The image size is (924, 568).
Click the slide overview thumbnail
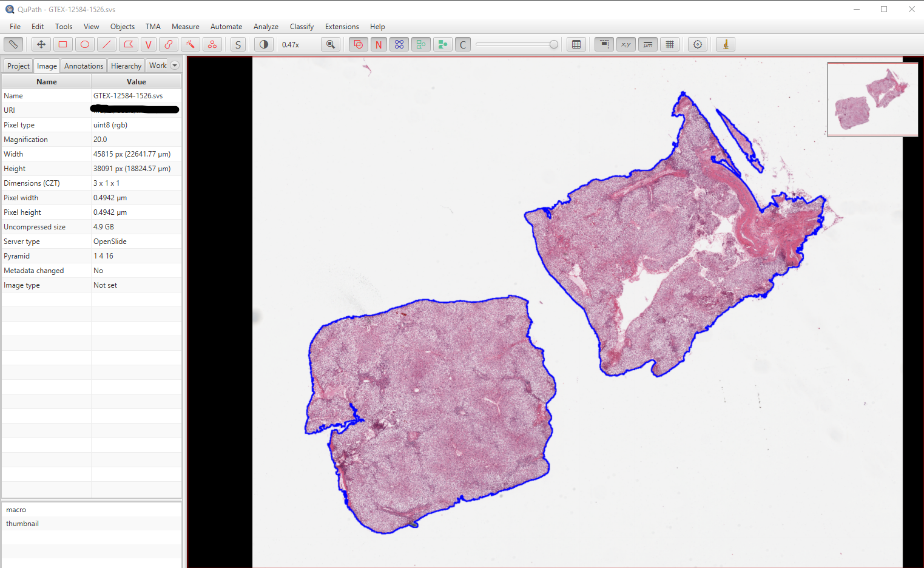pyautogui.click(x=872, y=99)
